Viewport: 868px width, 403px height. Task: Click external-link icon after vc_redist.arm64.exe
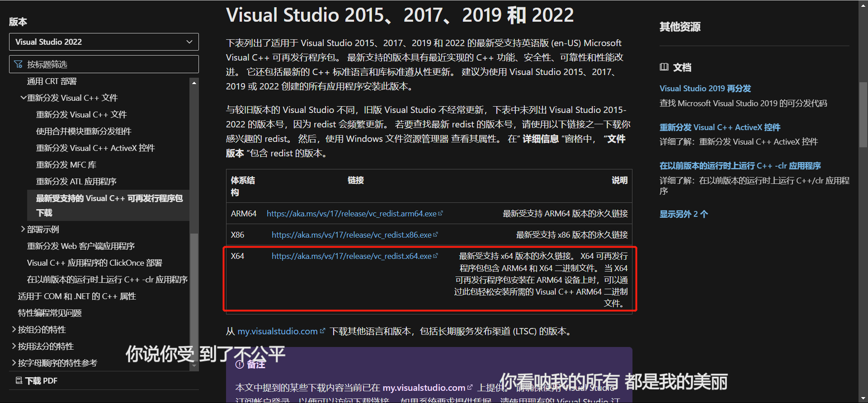440,213
